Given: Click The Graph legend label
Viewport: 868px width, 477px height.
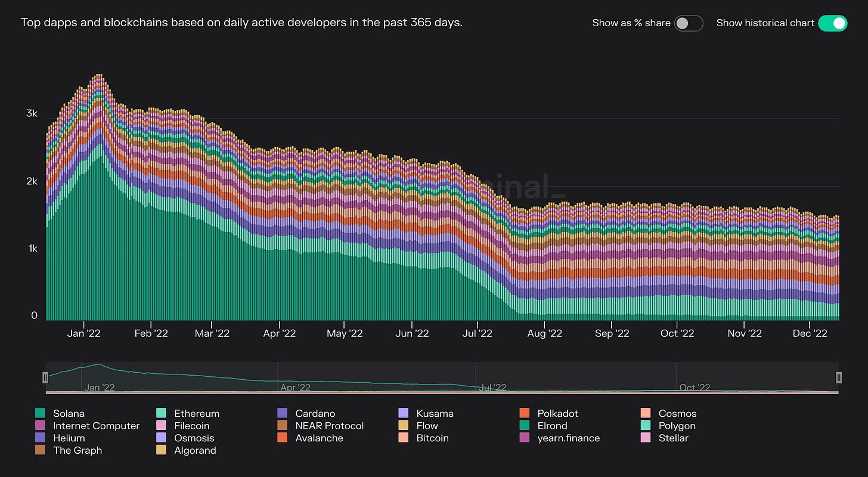Looking at the screenshot, I should [x=77, y=450].
